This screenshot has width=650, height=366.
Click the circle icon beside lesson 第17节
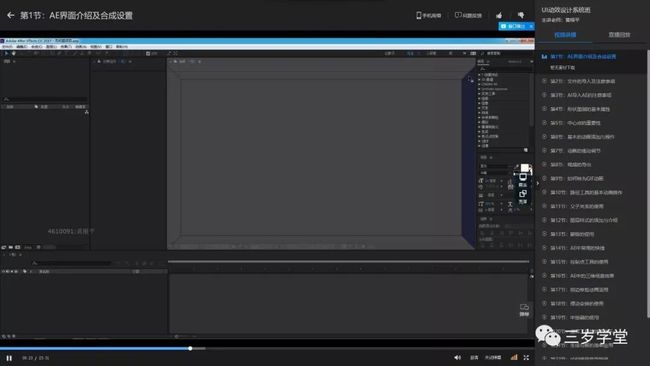click(x=544, y=290)
